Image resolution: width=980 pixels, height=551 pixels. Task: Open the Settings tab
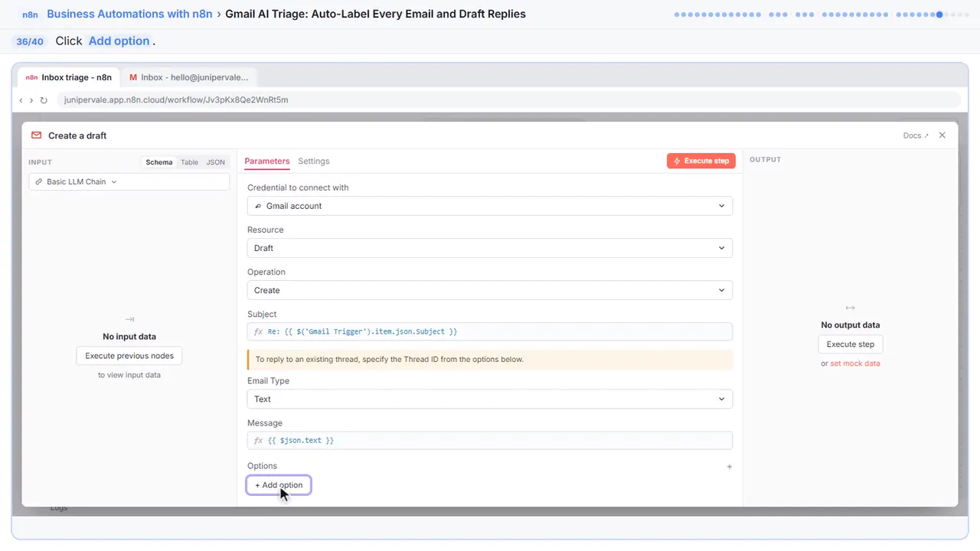314,161
